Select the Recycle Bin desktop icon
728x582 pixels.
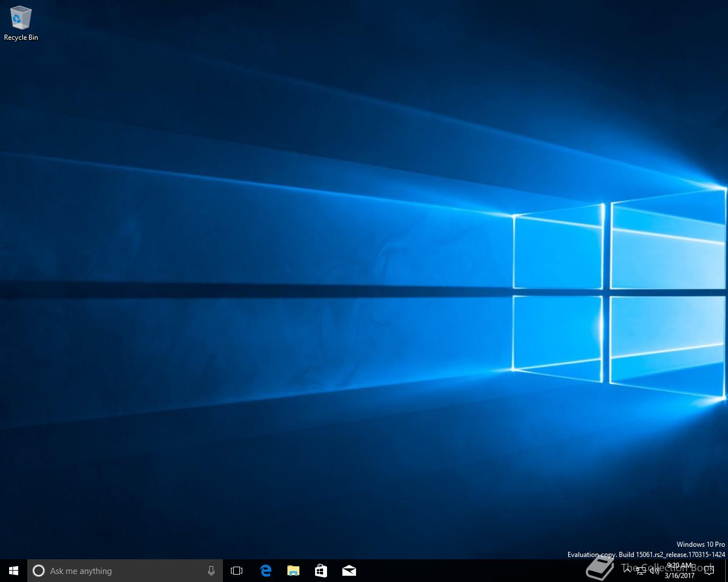pos(21,23)
